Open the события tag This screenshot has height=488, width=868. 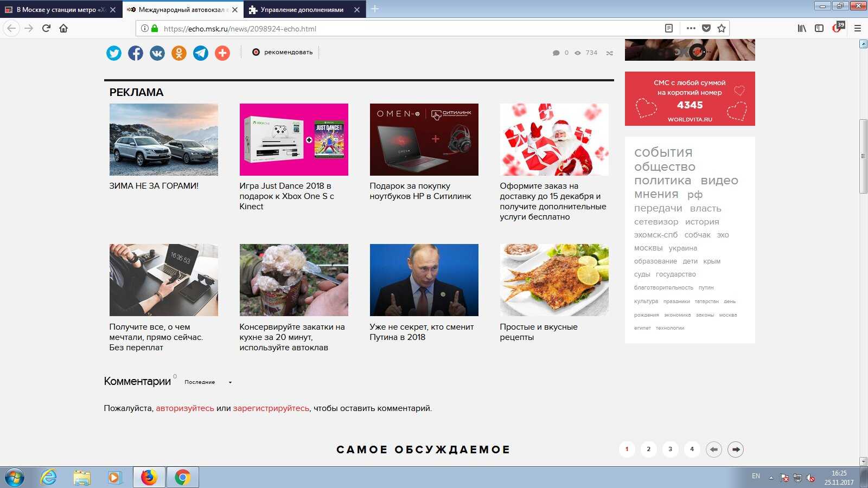(663, 152)
